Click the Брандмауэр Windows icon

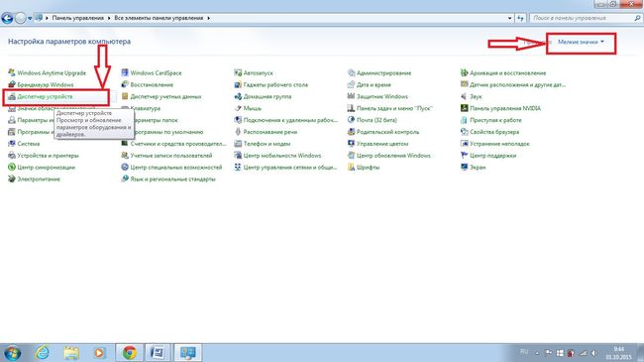(x=12, y=84)
